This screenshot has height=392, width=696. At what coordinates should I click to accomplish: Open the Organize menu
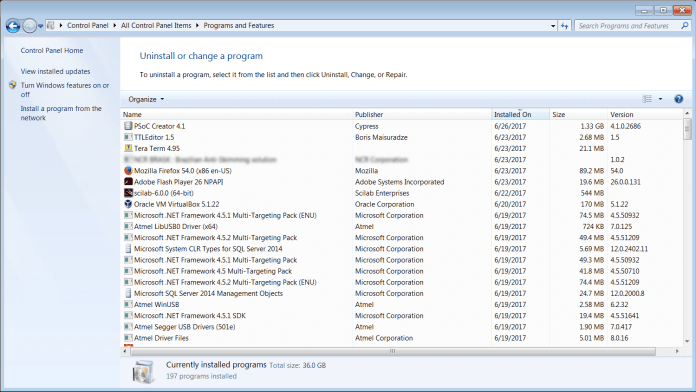(146, 99)
